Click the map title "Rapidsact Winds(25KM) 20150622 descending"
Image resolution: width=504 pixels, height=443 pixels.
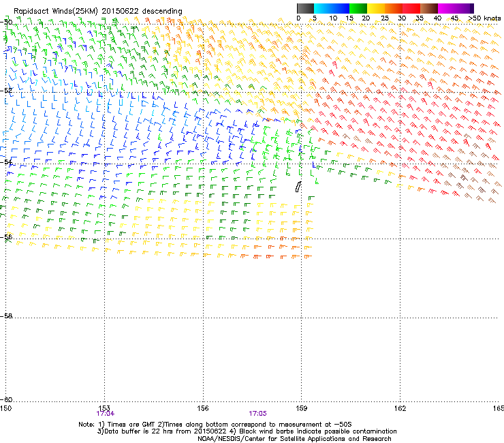(97, 12)
